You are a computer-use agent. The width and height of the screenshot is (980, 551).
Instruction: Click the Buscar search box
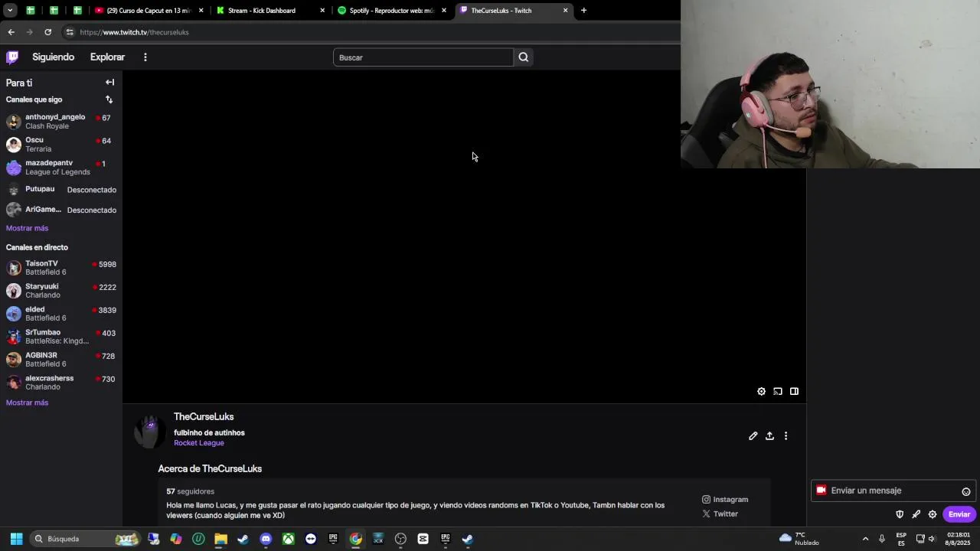click(423, 57)
